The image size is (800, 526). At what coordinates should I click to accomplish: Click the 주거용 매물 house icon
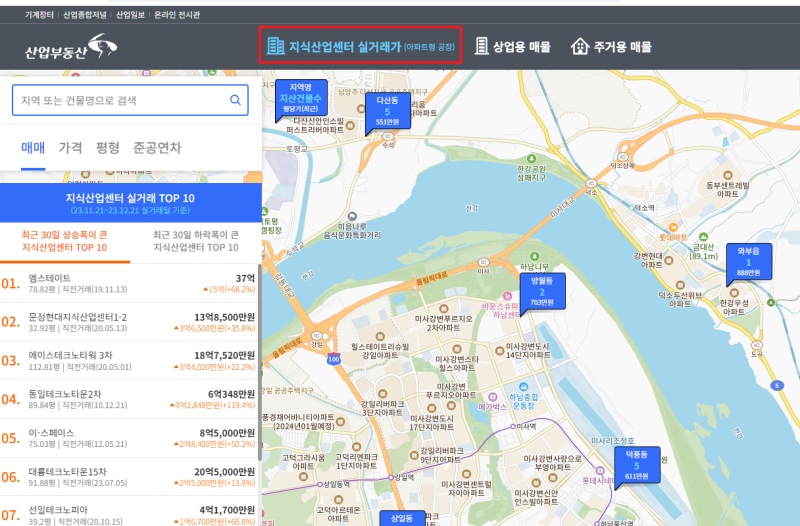[x=580, y=46]
